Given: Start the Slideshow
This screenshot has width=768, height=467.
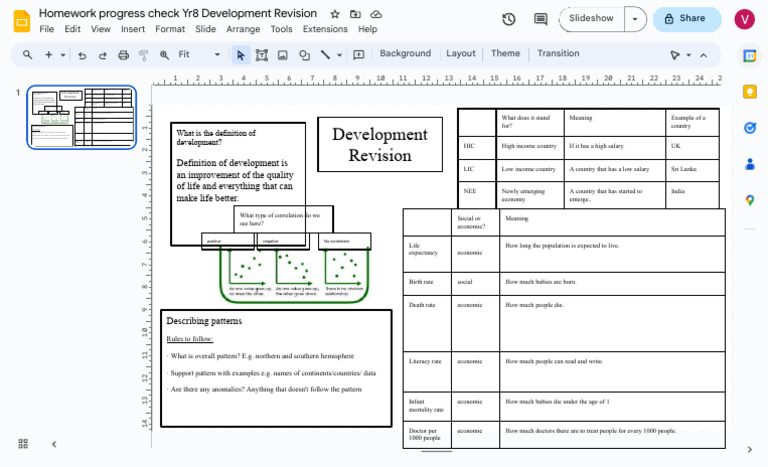Looking at the screenshot, I should click(x=591, y=19).
